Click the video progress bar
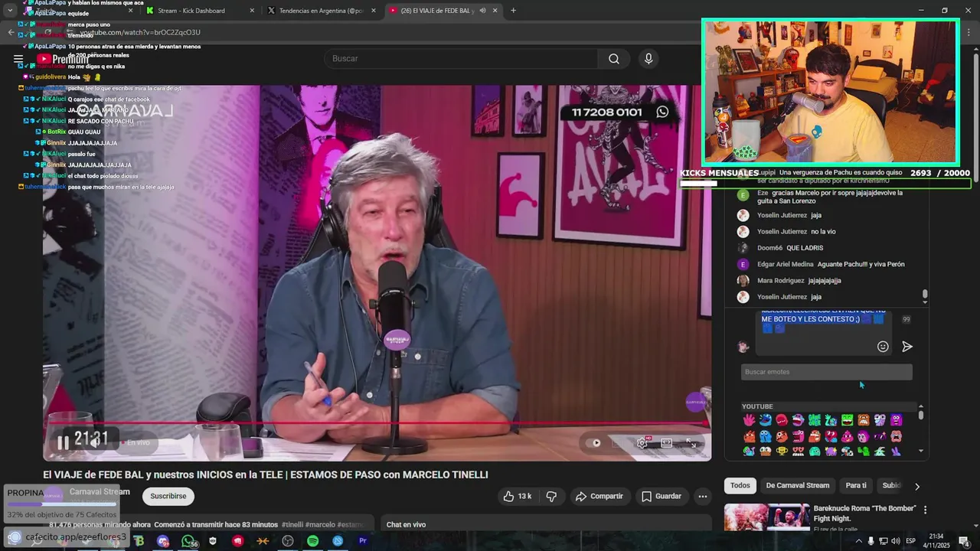 click(377, 422)
